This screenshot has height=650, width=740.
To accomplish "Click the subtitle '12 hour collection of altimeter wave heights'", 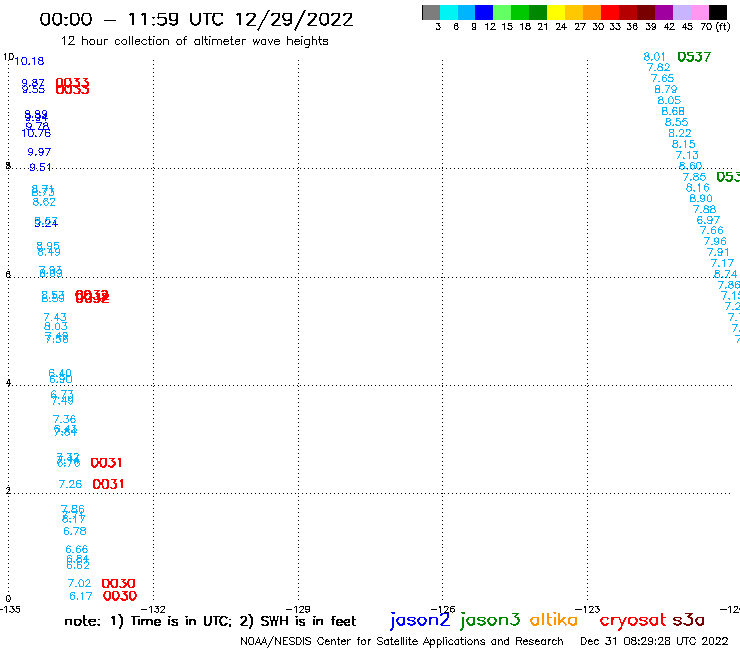I will [194, 41].
